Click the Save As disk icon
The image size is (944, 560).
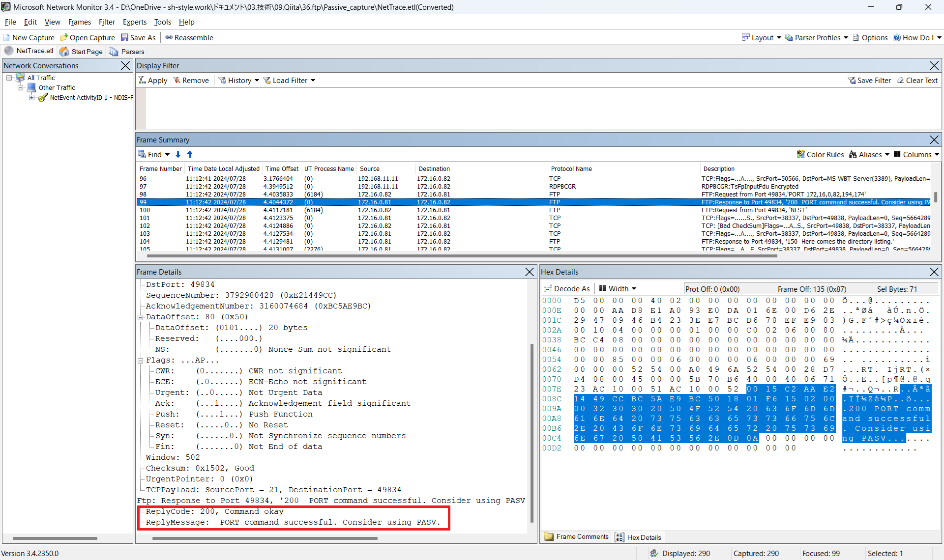124,38
